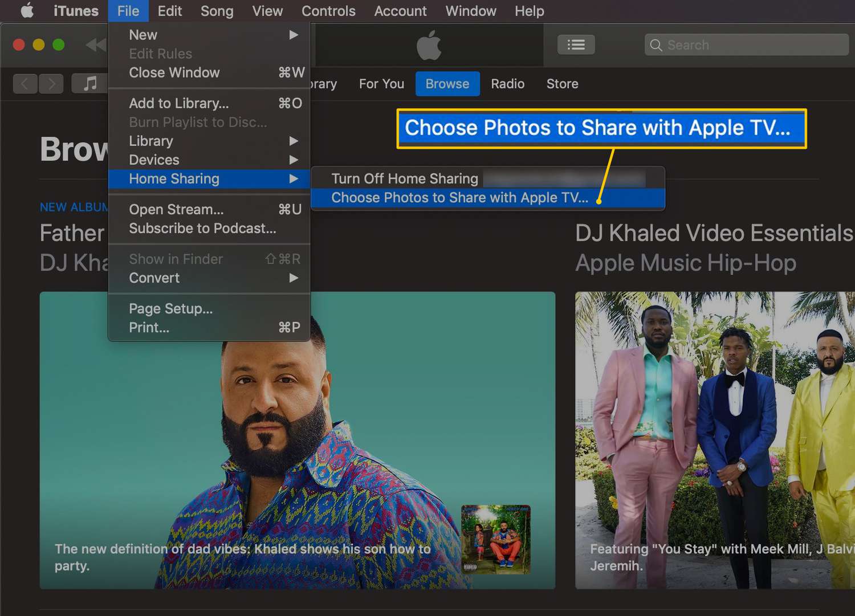
Task: Click inside the Search field
Action: click(752, 45)
